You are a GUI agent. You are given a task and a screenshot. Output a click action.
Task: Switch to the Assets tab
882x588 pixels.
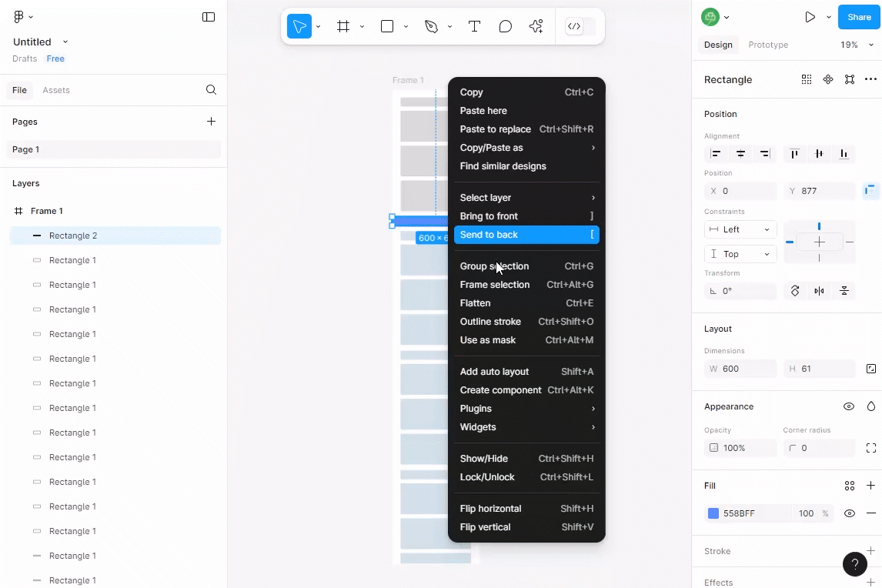click(56, 90)
